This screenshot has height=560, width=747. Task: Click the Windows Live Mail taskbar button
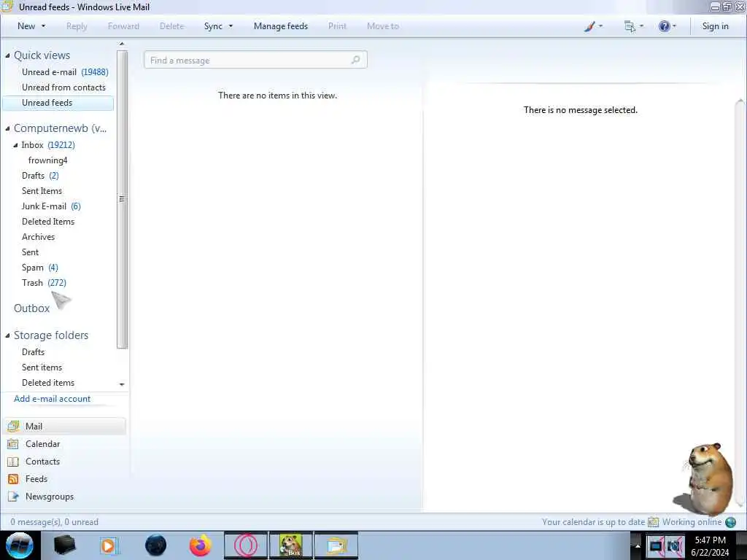pos(336,545)
